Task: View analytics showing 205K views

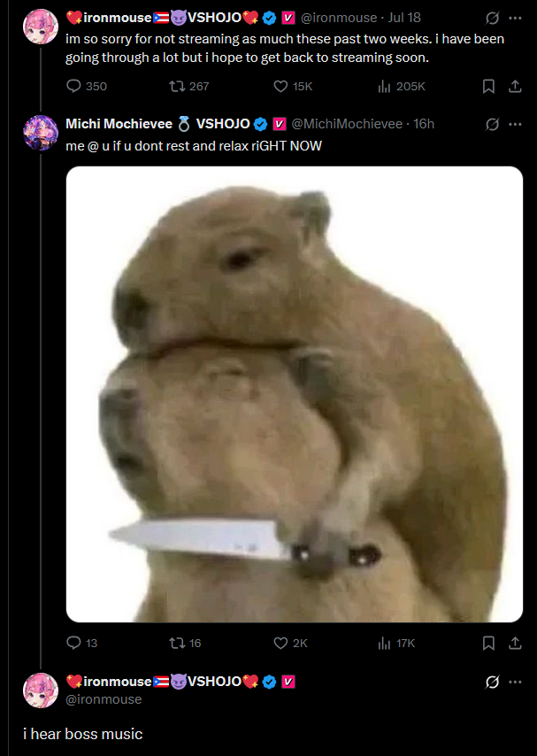Action: pos(384,86)
